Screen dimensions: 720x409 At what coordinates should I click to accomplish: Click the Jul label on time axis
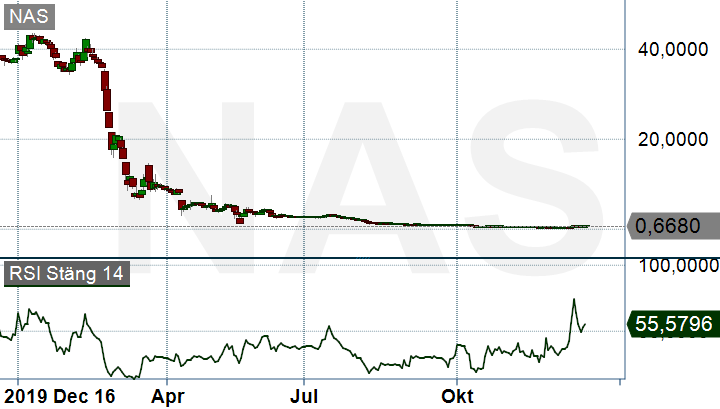click(x=304, y=396)
